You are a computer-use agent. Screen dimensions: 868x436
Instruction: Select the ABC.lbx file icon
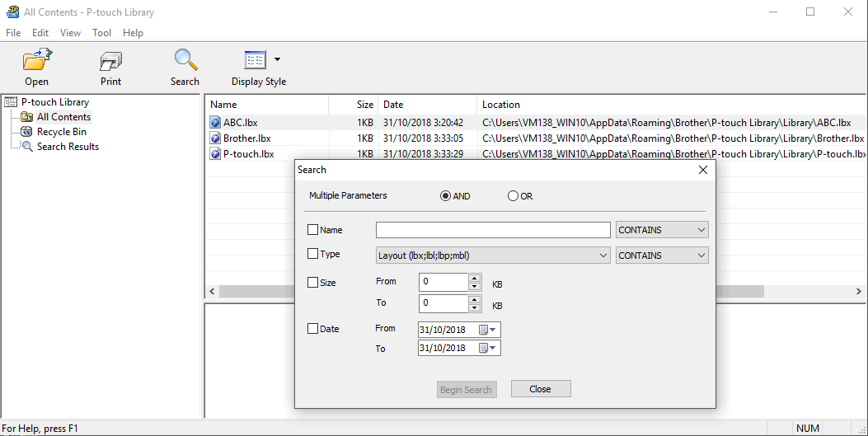(215, 123)
